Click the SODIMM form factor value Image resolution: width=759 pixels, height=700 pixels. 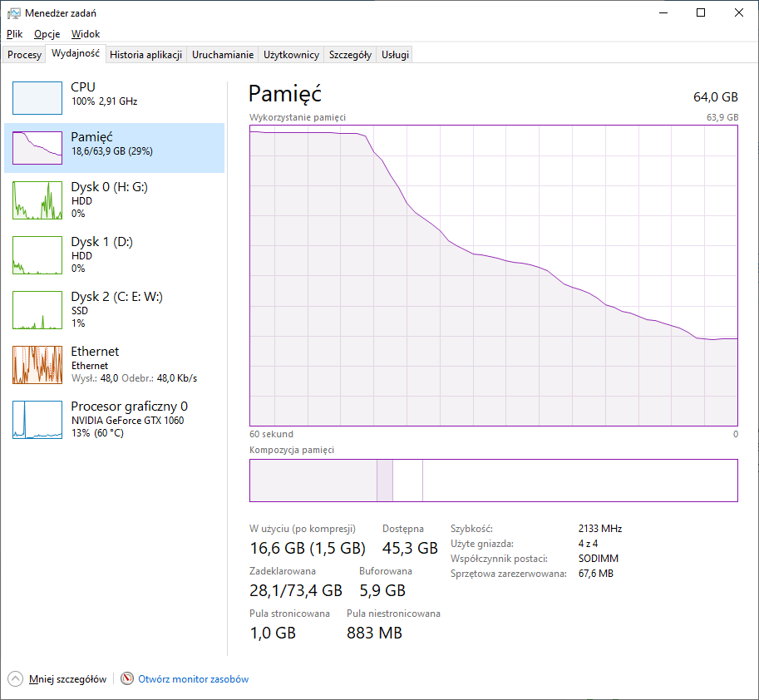click(x=599, y=559)
